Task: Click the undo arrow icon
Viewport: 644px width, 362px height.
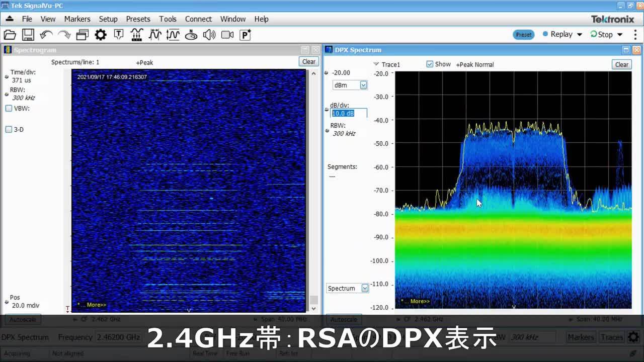Action: (46, 35)
